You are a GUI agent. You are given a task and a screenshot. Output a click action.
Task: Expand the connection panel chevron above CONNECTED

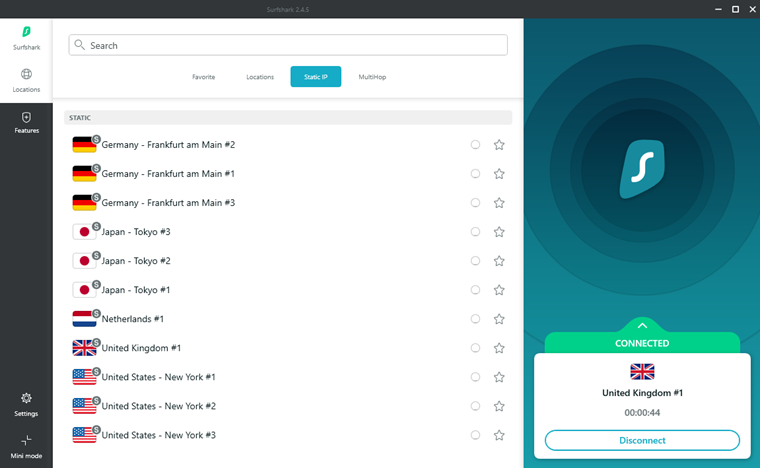[x=642, y=325]
